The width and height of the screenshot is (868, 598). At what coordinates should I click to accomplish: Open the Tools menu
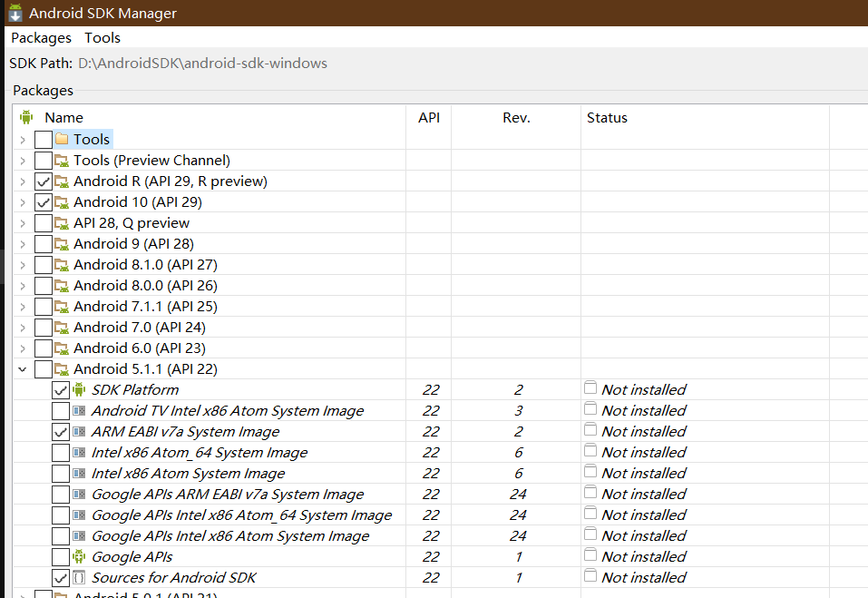(x=102, y=37)
